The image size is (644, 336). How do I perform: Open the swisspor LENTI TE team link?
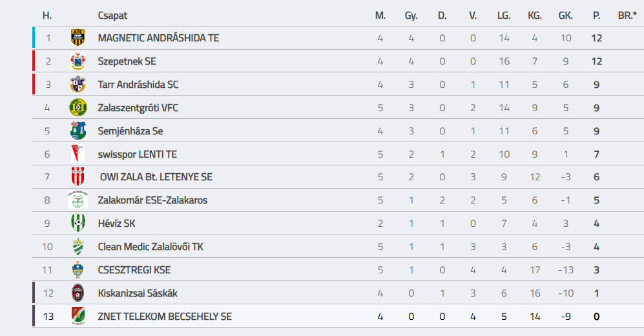coord(137,154)
